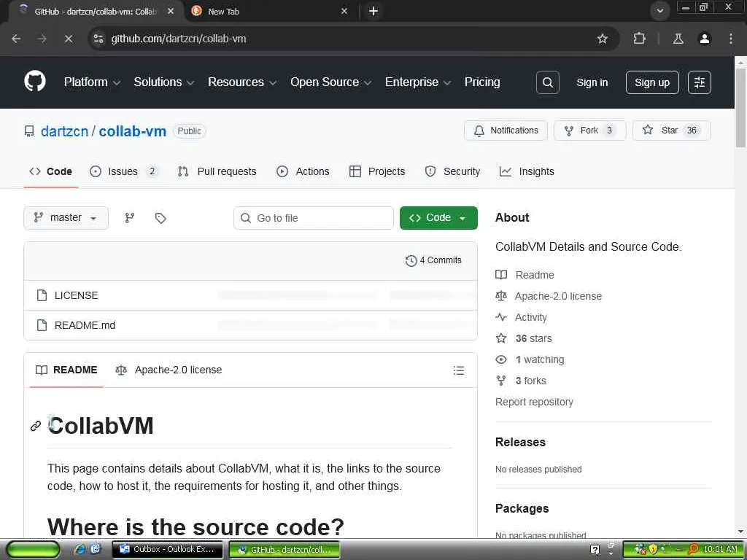Focus the Go to file search field
This screenshot has width=747, height=560.
pyautogui.click(x=314, y=217)
